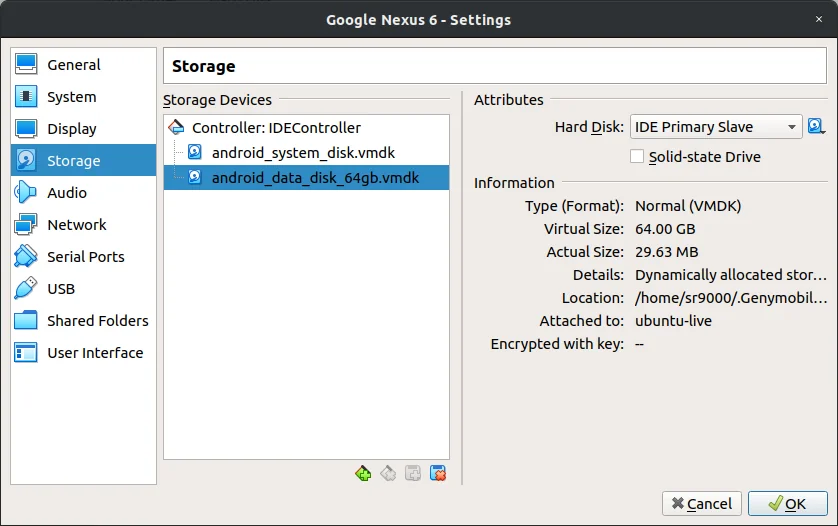Viewport: 838px width, 526px height.
Task: Click the OK button
Action: 788,504
